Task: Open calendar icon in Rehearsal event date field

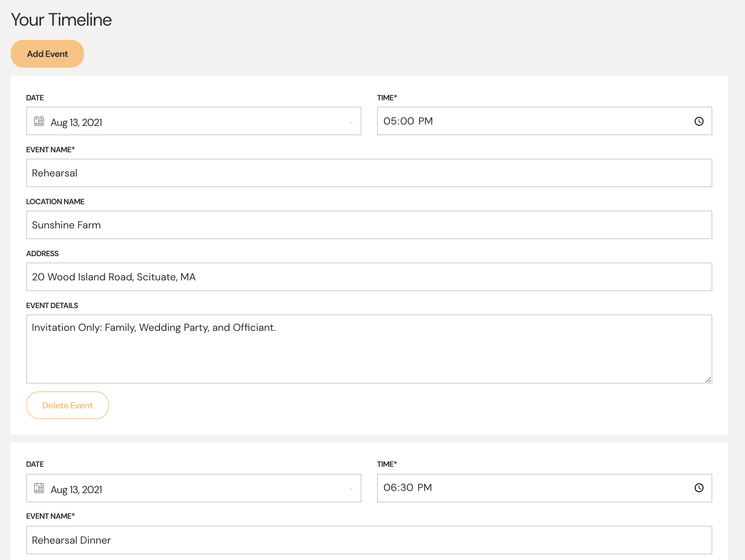Action: tap(39, 121)
